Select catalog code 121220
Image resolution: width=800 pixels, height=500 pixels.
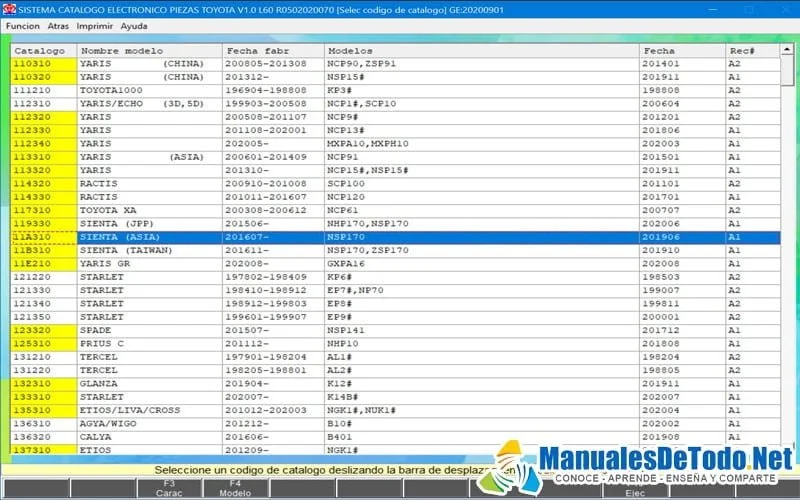(44, 277)
